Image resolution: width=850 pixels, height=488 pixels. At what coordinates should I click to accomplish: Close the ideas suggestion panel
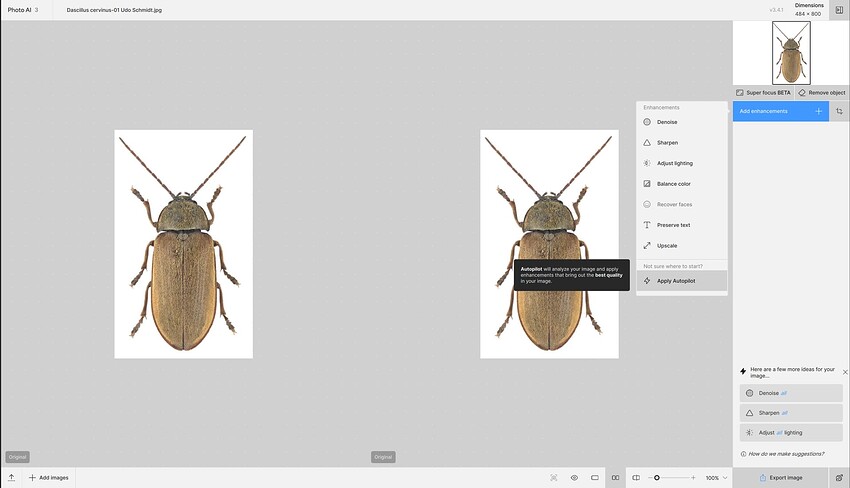tap(845, 371)
